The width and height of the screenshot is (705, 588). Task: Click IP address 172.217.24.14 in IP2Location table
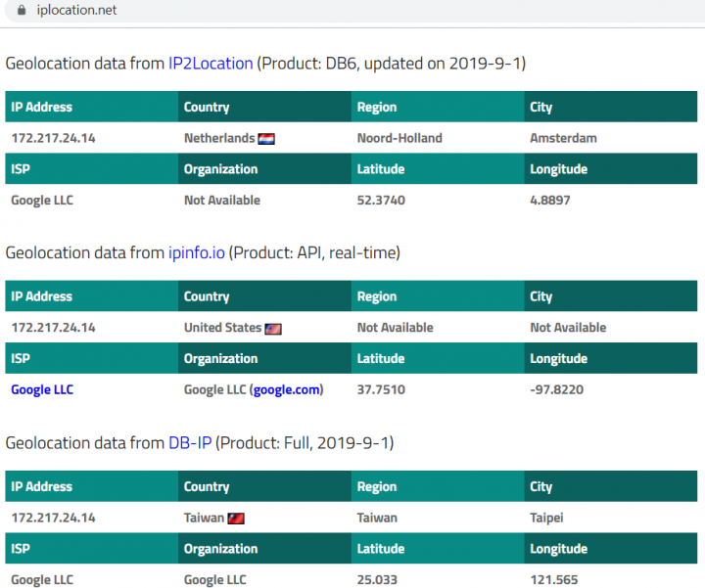coord(53,138)
